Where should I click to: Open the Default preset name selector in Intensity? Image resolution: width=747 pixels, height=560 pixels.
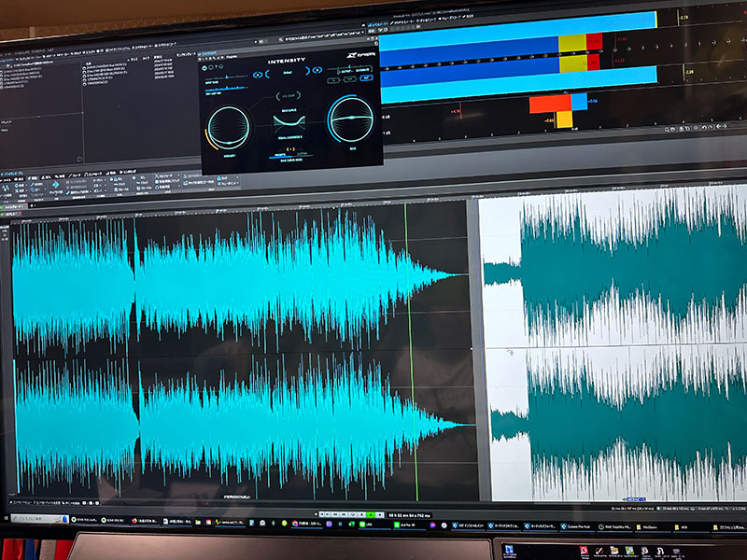click(x=288, y=73)
